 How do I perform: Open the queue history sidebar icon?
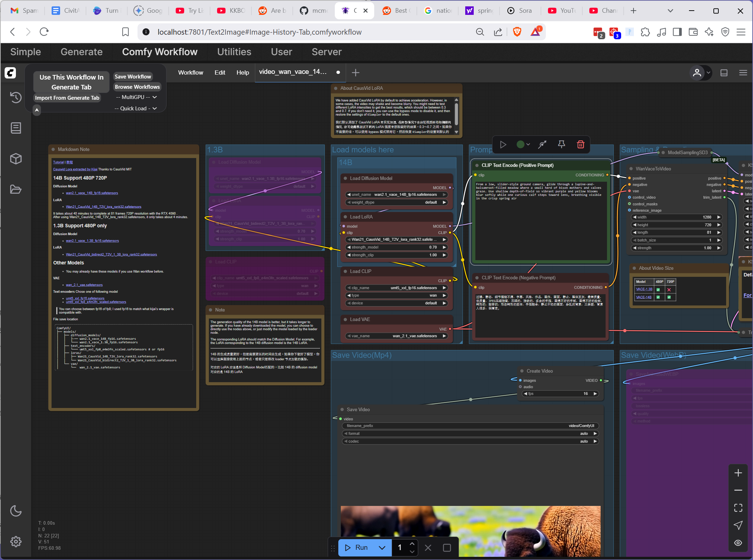pyautogui.click(x=16, y=97)
